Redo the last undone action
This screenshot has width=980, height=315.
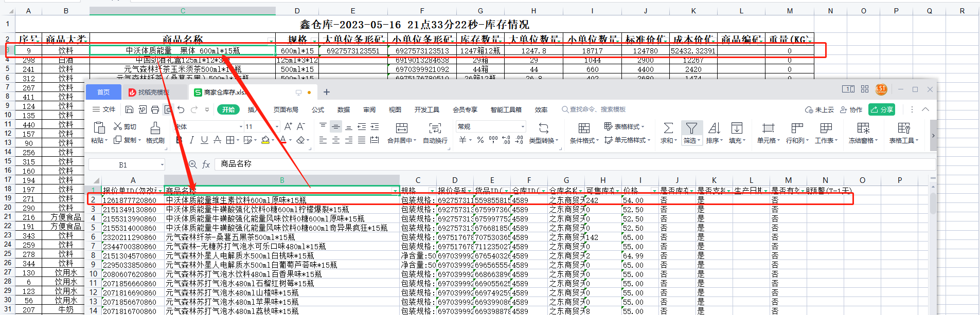(x=194, y=109)
